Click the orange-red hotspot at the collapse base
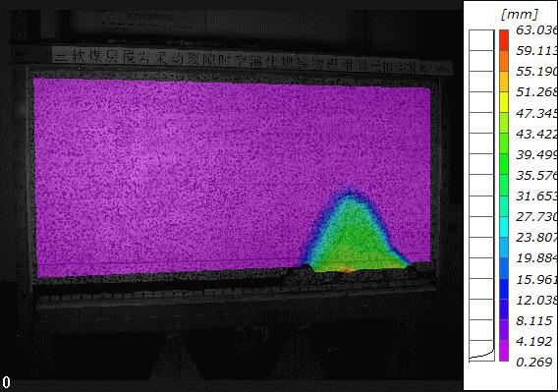This screenshot has height=392, width=558. (x=347, y=270)
